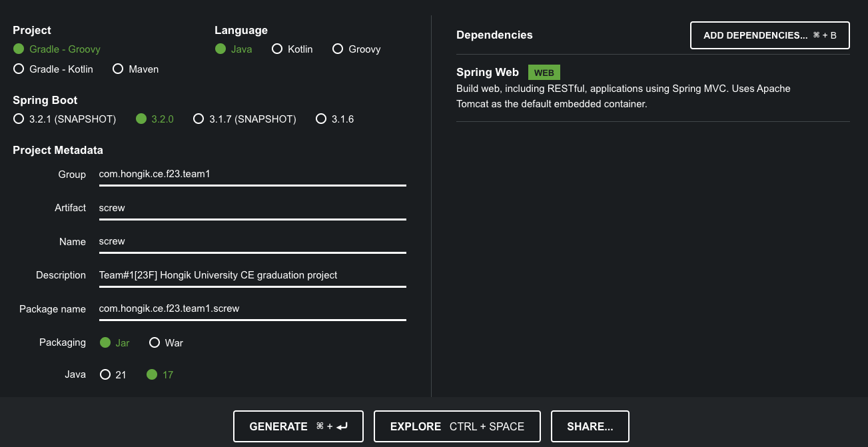Select Spring Boot 3.1.7 (SNAPSHOT)
The height and width of the screenshot is (447, 868).
click(x=244, y=119)
